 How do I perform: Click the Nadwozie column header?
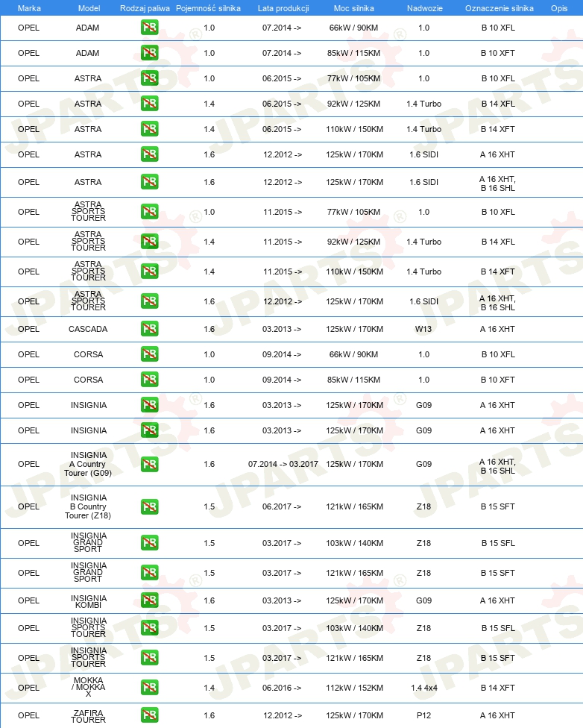point(425,8)
